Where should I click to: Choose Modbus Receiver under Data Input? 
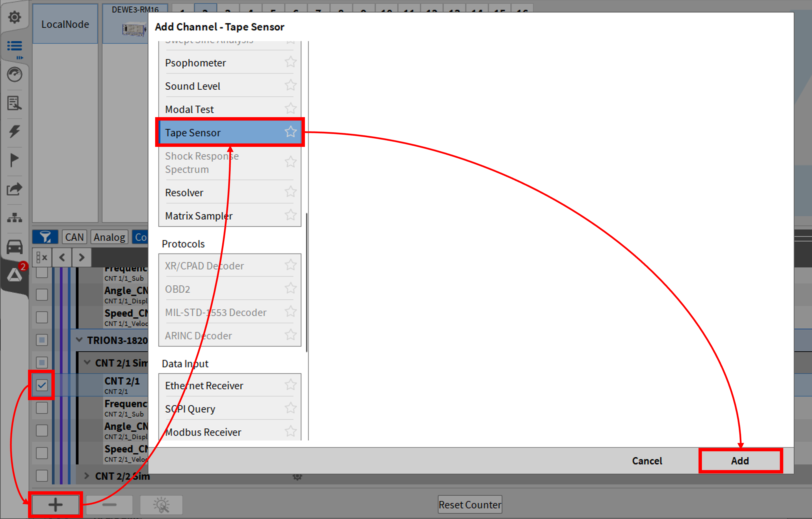(x=230, y=432)
